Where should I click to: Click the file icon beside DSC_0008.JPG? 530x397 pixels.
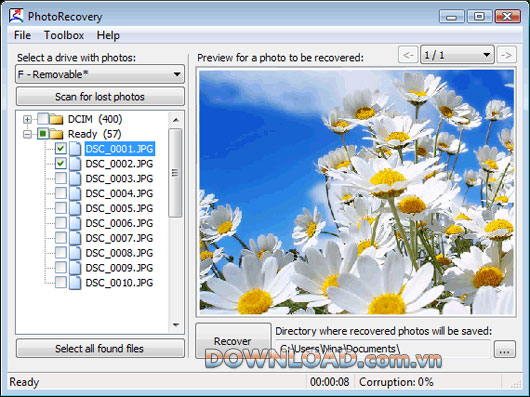75,253
